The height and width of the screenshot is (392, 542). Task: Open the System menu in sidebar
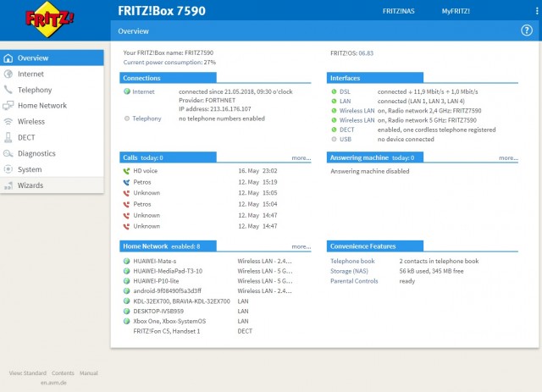(x=52, y=169)
